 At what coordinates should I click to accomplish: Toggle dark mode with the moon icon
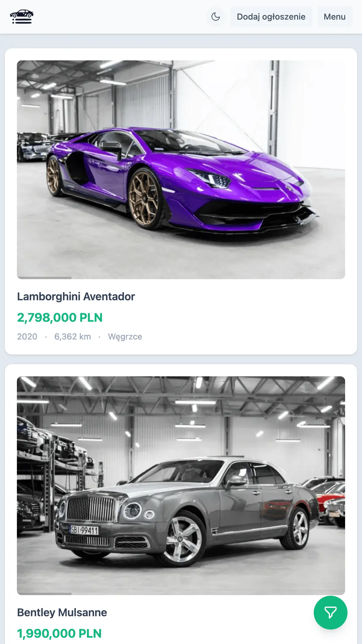pos(216,17)
